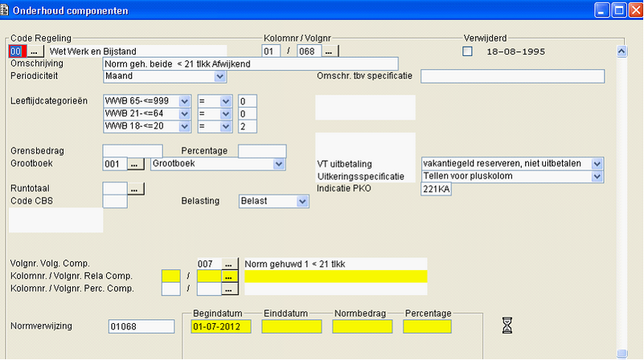Click the hourglass icon beside Percentage
Image resolution: width=644 pixels, height=360 pixels.
coord(507,325)
